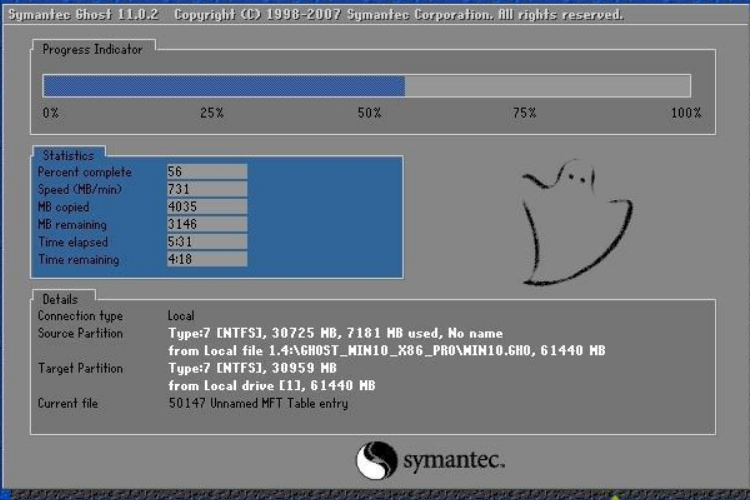
Task: Click the Connection type value Local
Action: [181, 316]
